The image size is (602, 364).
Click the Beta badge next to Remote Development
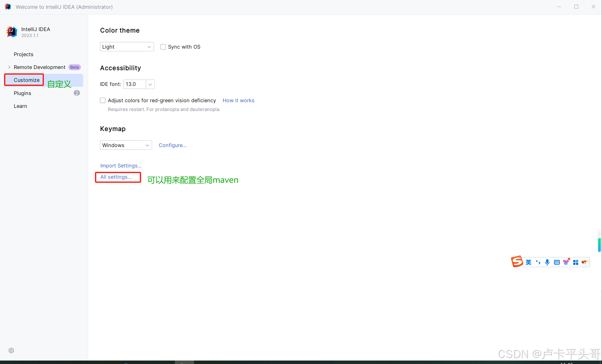(75, 67)
